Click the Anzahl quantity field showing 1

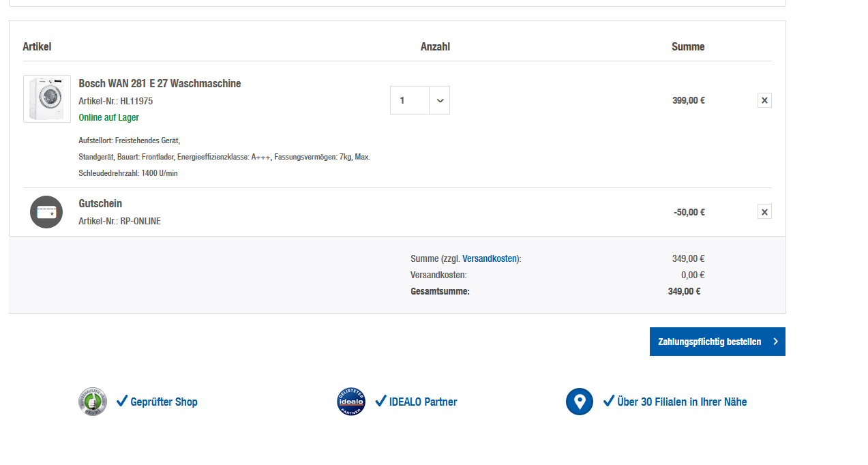410,101
